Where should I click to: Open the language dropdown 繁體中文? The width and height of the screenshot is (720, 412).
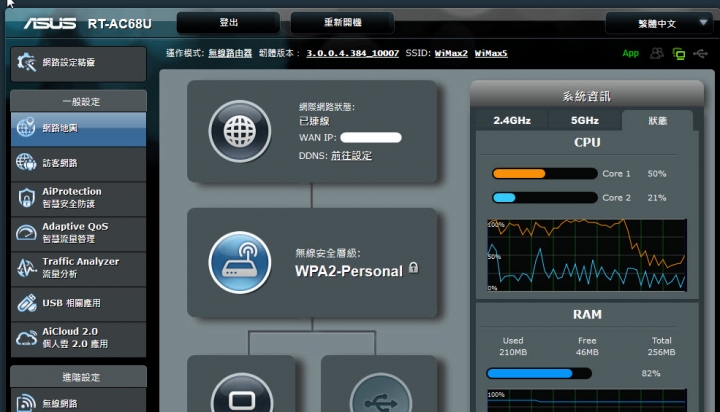(x=658, y=23)
